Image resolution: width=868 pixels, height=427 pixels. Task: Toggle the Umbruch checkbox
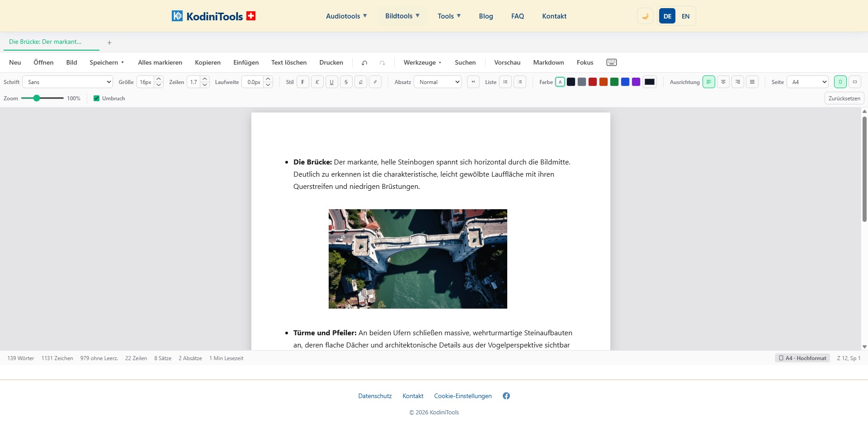(96, 98)
